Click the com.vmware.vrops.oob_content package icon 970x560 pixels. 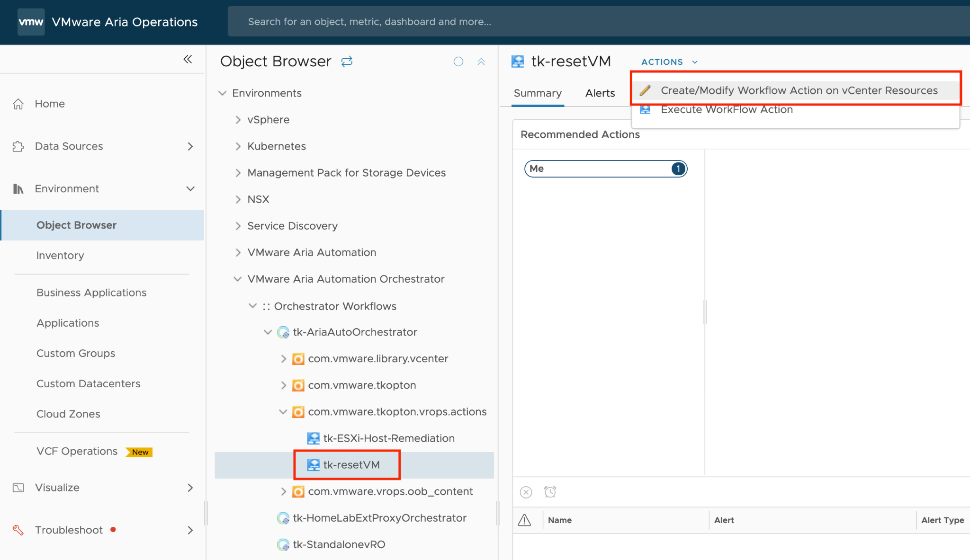coord(298,491)
